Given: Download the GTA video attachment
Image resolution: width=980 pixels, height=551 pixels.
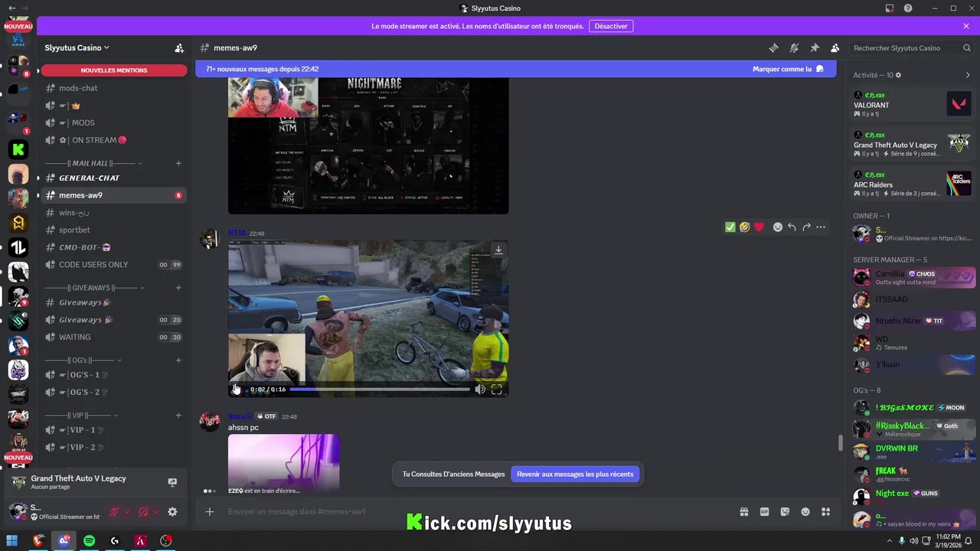Looking at the screenshot, I should [498, 249].
